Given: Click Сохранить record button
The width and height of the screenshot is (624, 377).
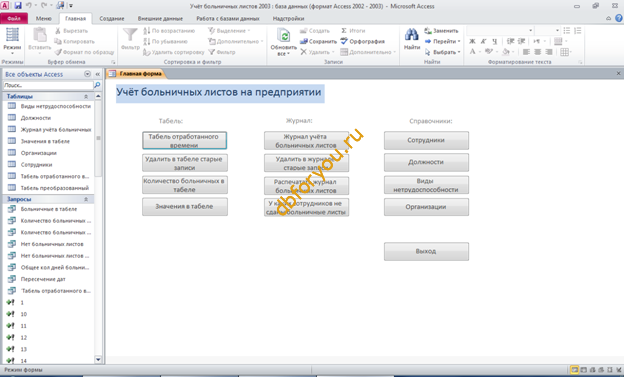Looking at the screenshot, I should (x=318, y=41).
